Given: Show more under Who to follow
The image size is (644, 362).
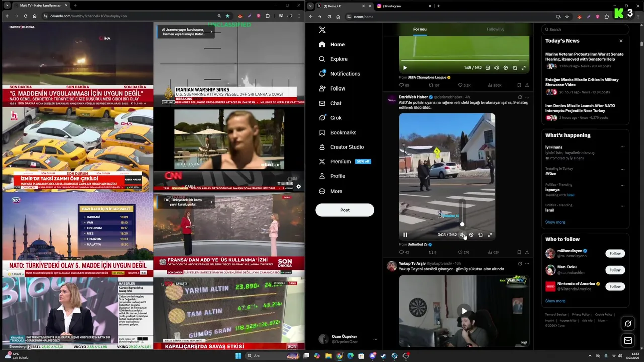Looking at the screenshot, I should (555, 301).
